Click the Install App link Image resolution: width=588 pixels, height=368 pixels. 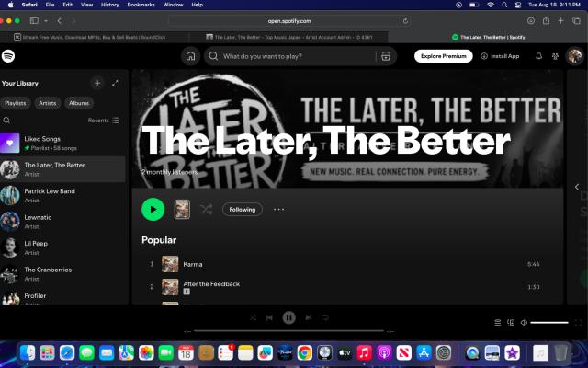point(500,56)
